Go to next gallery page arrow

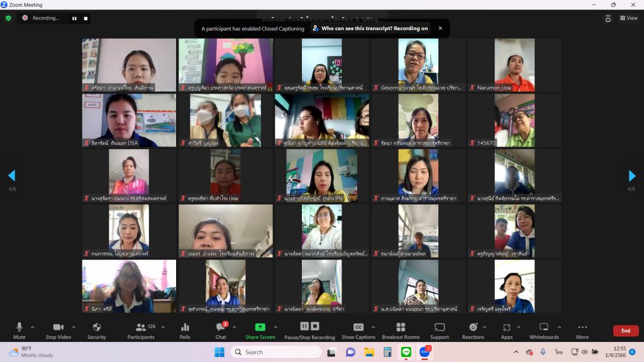coord(632,176)
